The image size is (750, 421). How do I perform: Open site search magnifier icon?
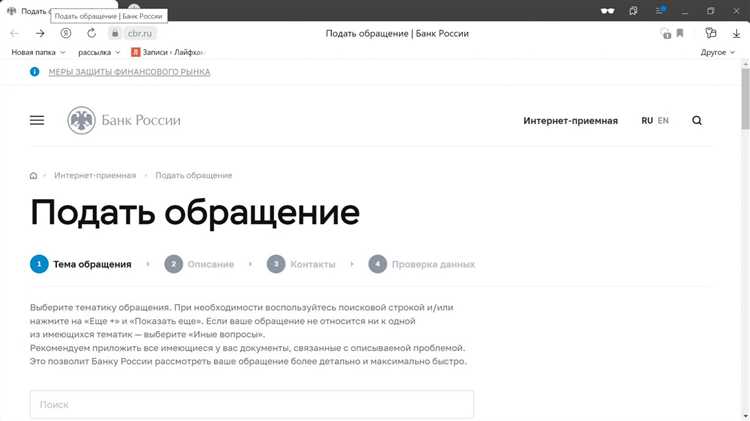point(697,121)
